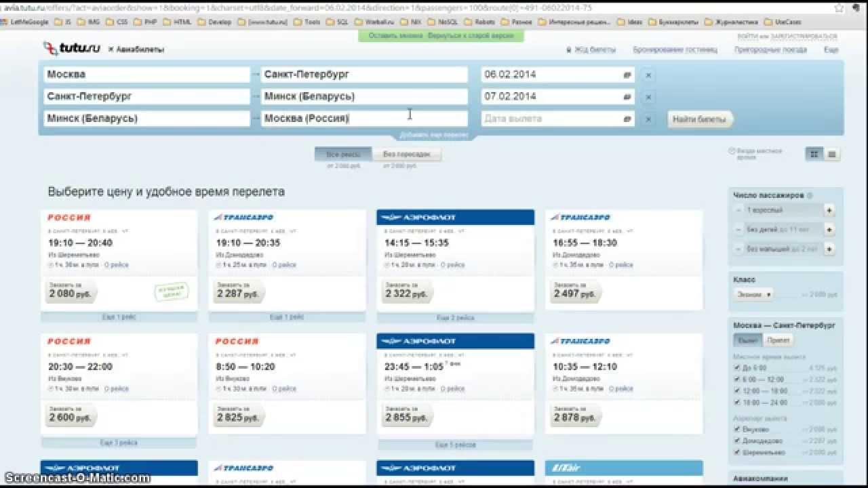Switch results to grid view
The width and height of the screenshot is (868, 488).
[x=814, y=155]
